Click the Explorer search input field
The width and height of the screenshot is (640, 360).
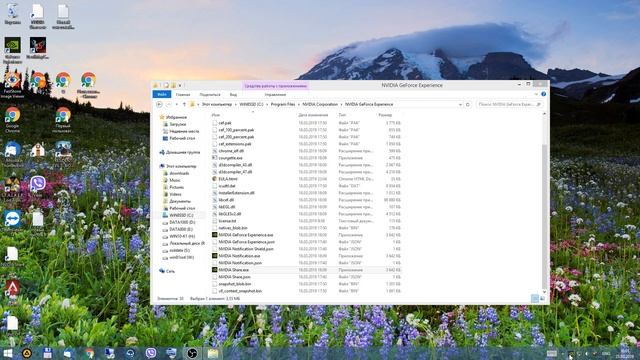509,104
